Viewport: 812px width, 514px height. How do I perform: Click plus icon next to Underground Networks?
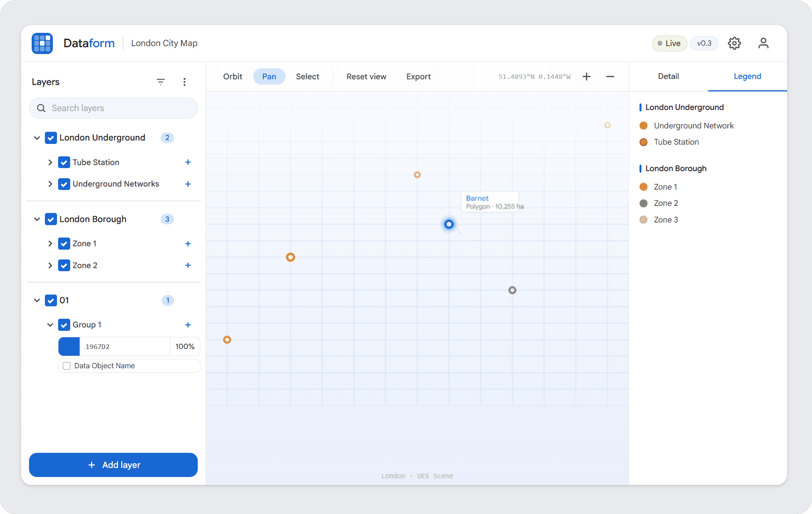tap(188, 184)
